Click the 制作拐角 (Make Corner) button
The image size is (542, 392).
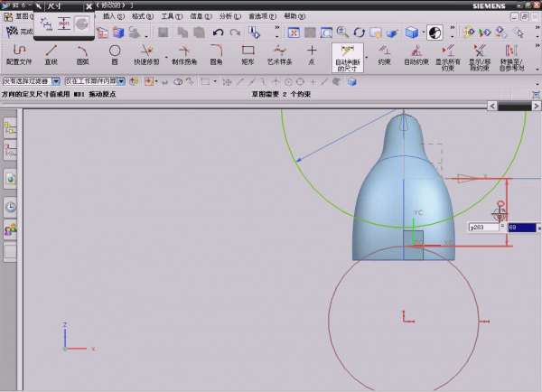183,53
